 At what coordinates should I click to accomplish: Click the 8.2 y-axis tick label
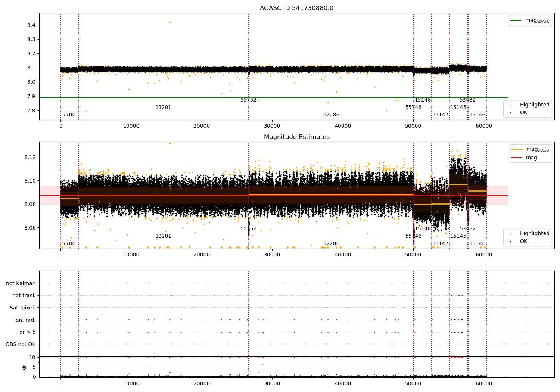[x=31, y=53]
